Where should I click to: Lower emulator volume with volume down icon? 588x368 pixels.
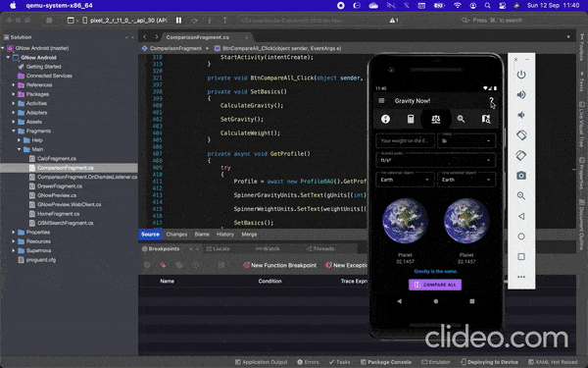[521, 115]
